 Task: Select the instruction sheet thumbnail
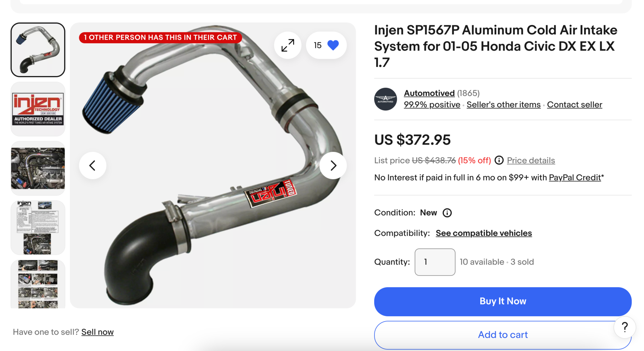tap(38, 227)
